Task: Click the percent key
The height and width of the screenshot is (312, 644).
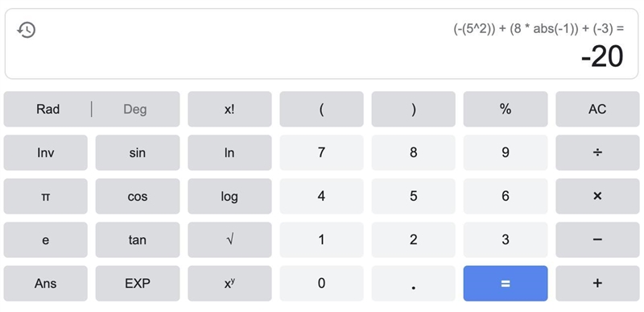Action: pos(506,109)
